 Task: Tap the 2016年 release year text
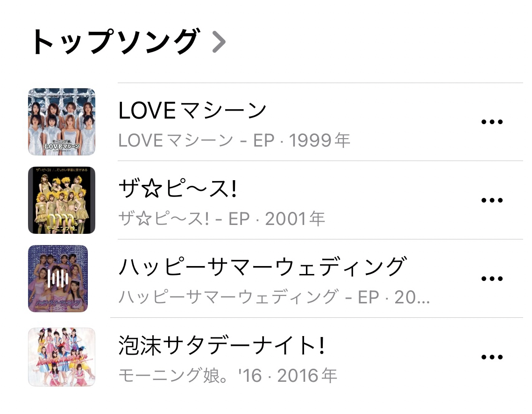coord(307,376)
